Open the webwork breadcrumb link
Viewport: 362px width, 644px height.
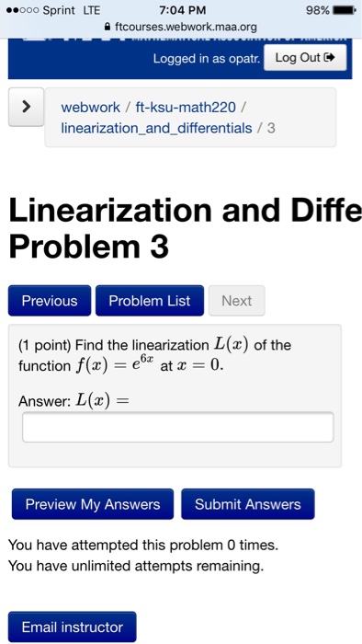point(91,108)
